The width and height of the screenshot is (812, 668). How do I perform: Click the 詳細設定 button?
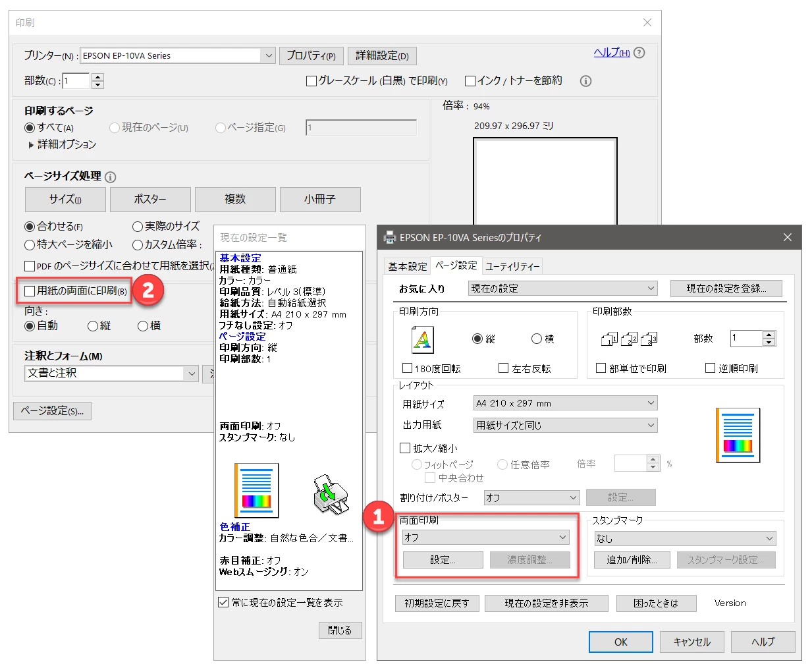(382, 56)
